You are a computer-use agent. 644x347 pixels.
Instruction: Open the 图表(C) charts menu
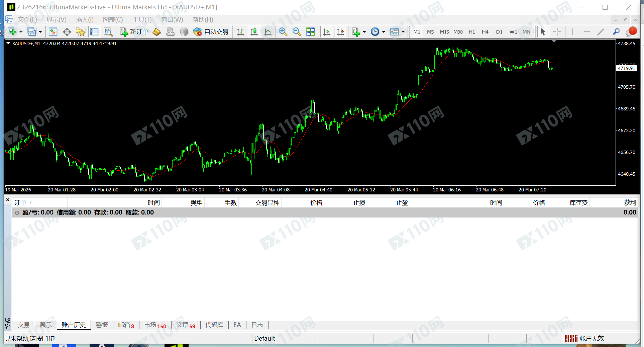coord(113,20)
